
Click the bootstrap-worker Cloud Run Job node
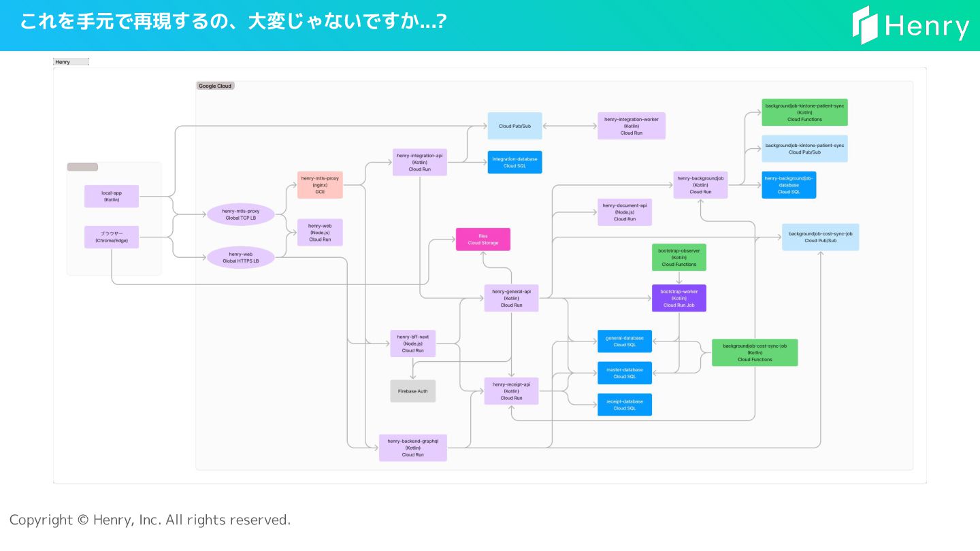pos(679,298)
